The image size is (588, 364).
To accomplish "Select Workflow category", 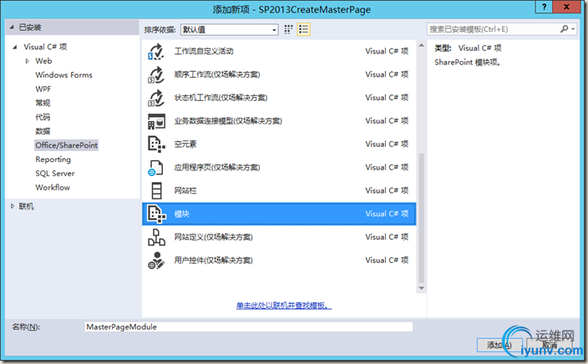I will (53, 188).
